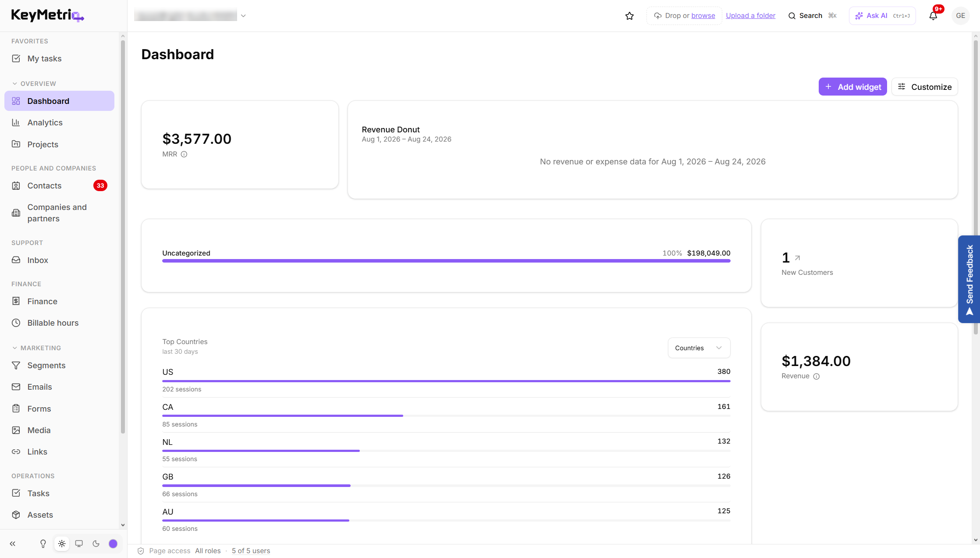Open Companies and partners
The height and width of the screenshot is (558, 980).
pos(59,213)
